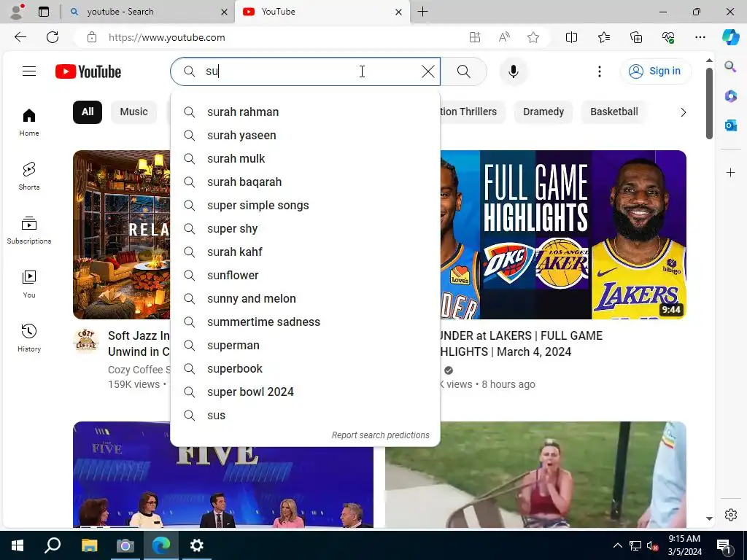Click Cozy Coffee channel avatar
Screen dimensions: 747x560
tap(86, 340)
